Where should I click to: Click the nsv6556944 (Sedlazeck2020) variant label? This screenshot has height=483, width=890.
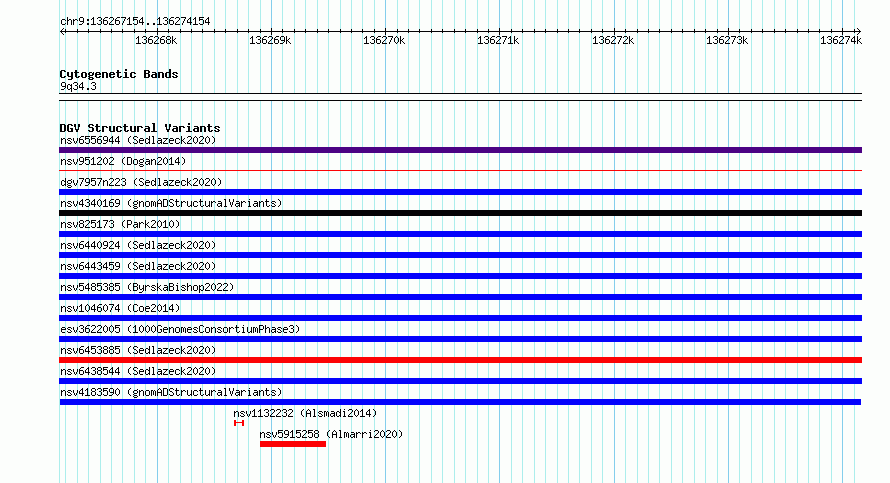pyautogui.click(x=138, y=140)
